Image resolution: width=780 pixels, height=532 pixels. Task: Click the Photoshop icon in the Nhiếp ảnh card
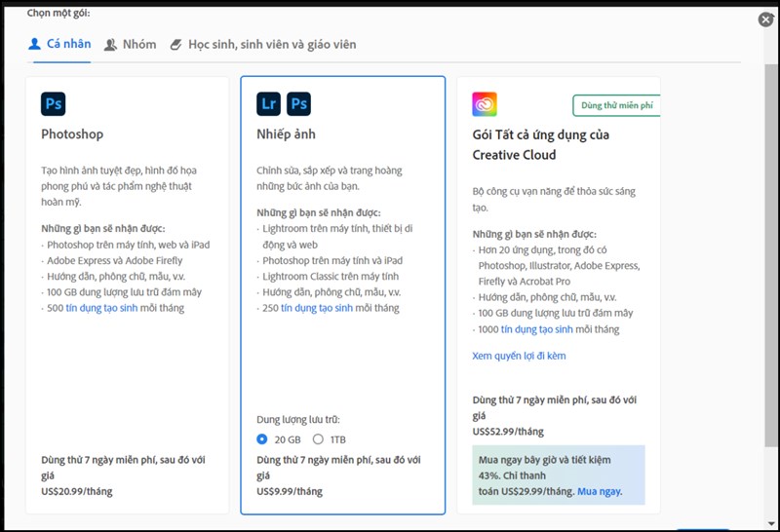(x=298, y=104)
